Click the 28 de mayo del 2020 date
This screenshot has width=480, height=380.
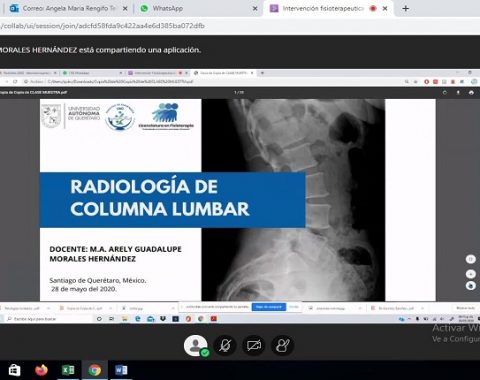tap(84, 289)
